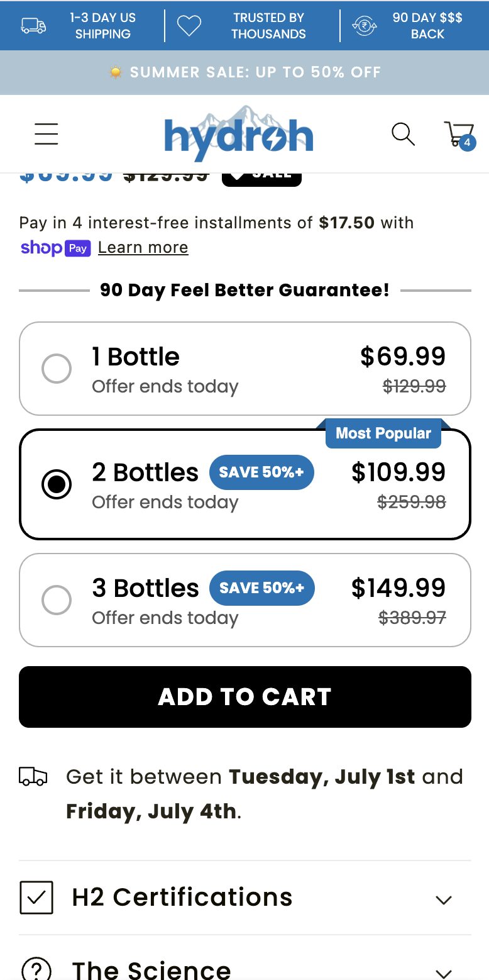The image size is (489, 980).
Task: Click the hydroh mountain logo
Action: click(238, 133)
